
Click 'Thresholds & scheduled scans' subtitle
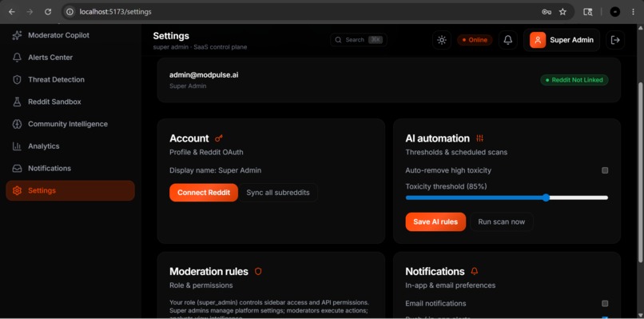coord(456,152)
